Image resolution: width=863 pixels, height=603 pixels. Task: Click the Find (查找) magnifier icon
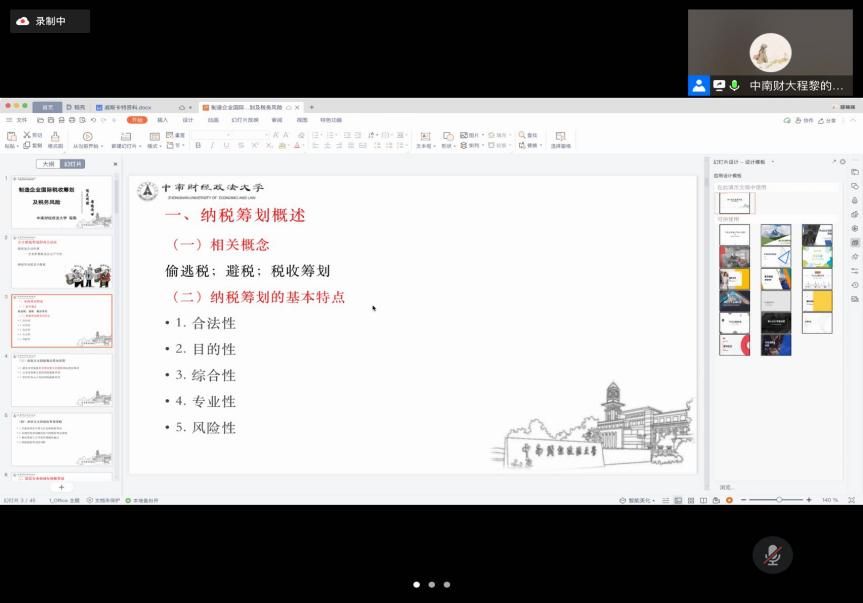pyautogui.click(x=520, y=135)
